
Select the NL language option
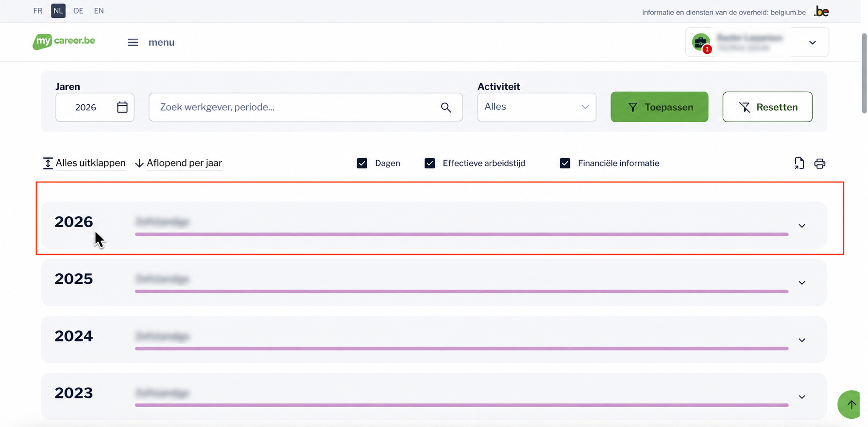point(58,11)
